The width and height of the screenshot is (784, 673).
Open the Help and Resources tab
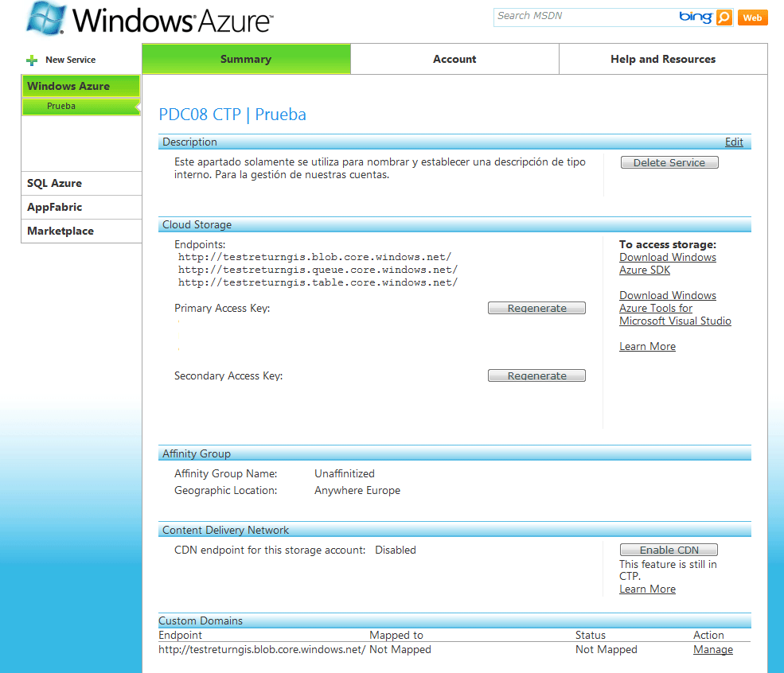coord(663,59)
